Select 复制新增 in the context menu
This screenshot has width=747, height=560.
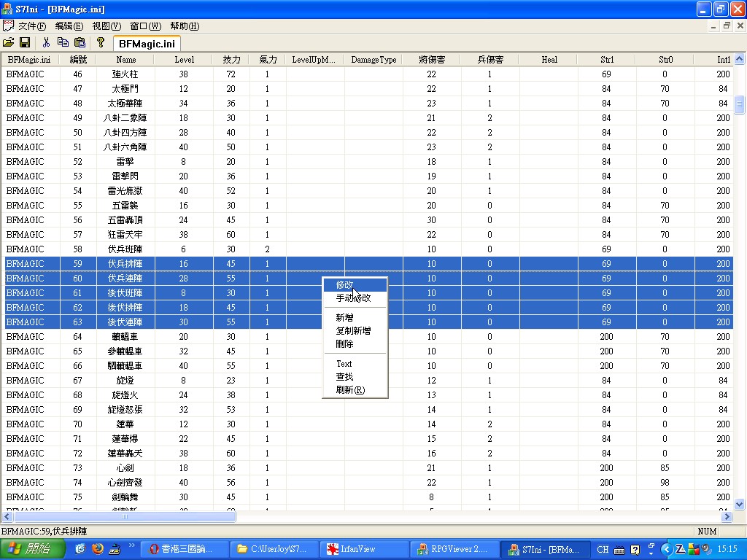(x=353, y=331)
